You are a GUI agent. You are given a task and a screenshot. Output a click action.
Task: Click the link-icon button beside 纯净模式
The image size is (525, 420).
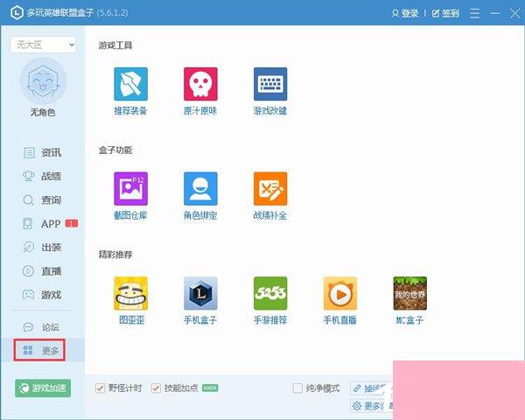pyautogui.click(x=371, y=388)
